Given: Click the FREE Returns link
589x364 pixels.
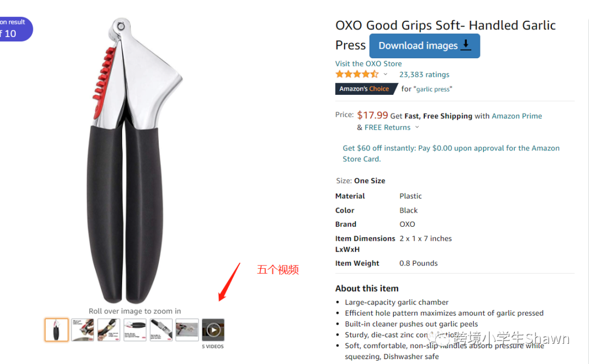Looking at the screenshot, I should 387,128.
